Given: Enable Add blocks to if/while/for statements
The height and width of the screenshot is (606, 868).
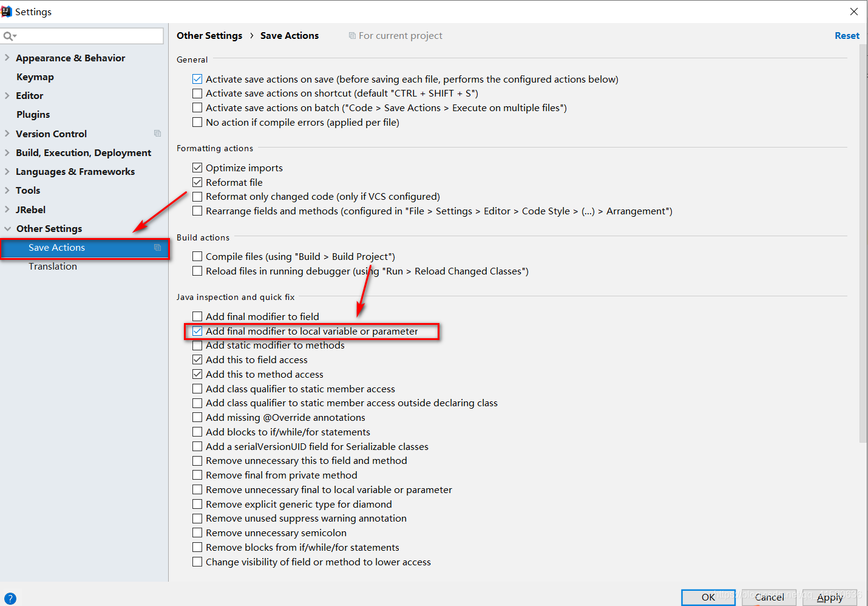Looking at the screenshot, I should 197,432.
